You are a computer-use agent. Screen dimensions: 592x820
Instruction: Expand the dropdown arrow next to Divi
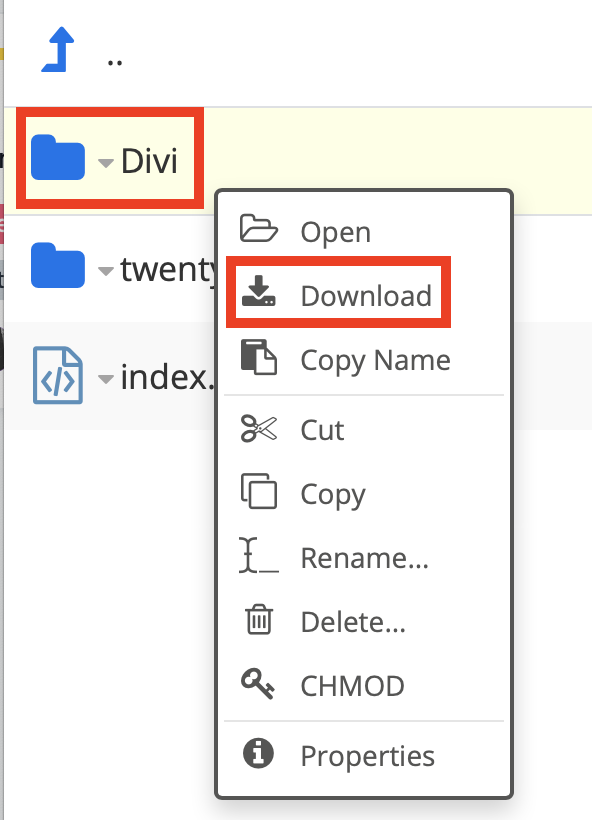coord(106,163)
